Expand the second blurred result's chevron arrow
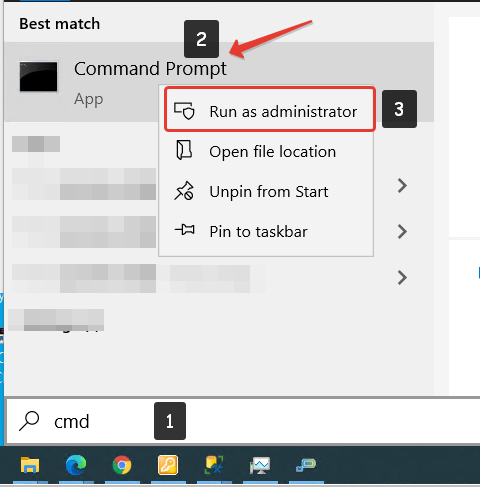480x487 pixels. [402, 231]
